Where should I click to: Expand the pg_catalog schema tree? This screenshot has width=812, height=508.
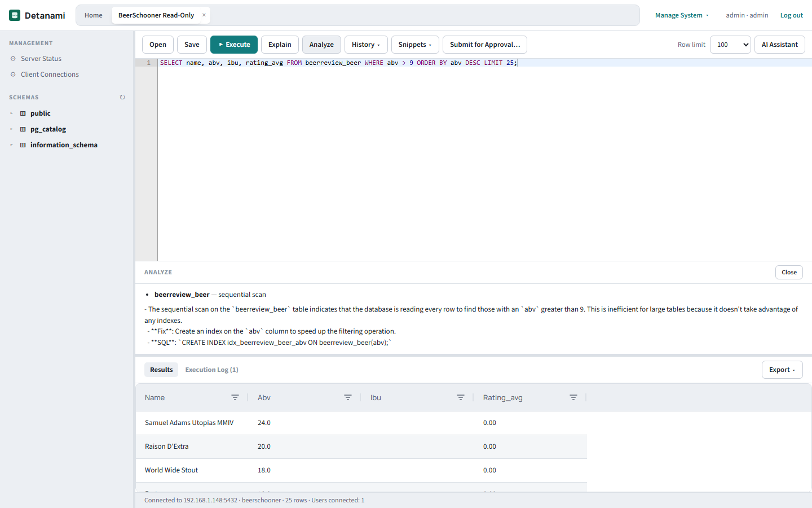11,129
